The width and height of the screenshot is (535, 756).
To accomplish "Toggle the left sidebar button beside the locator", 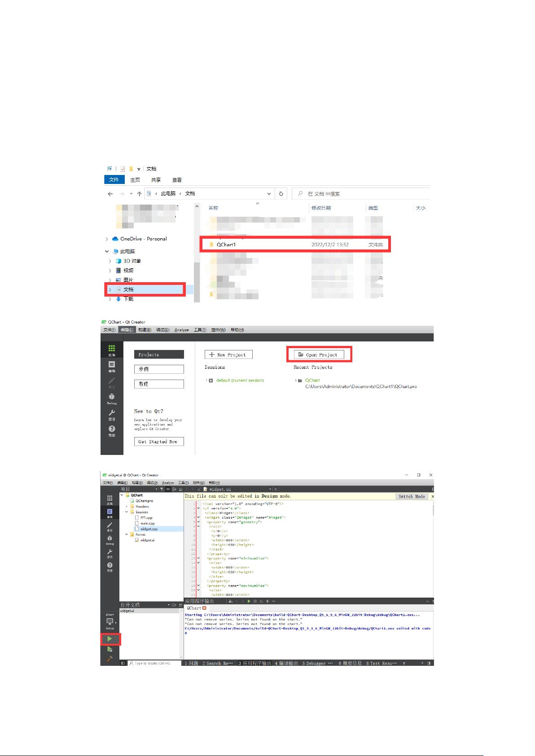I will point(123,663).
